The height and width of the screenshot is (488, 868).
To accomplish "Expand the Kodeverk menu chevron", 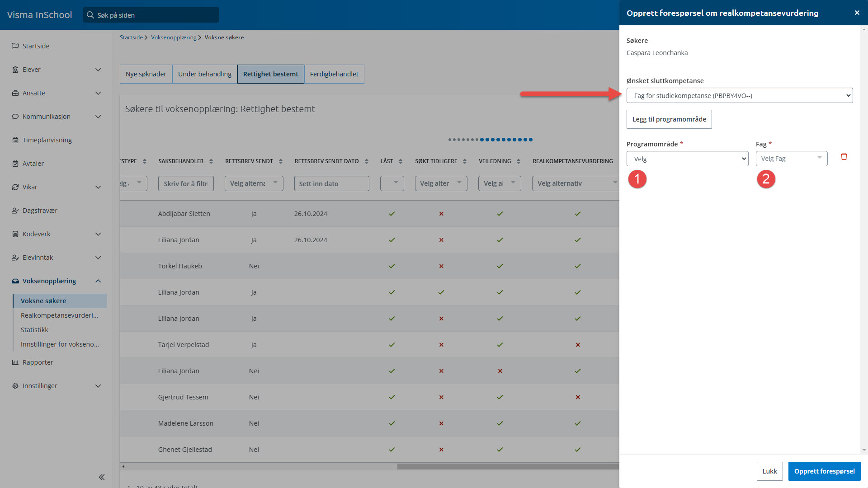I will click(98, 234).
